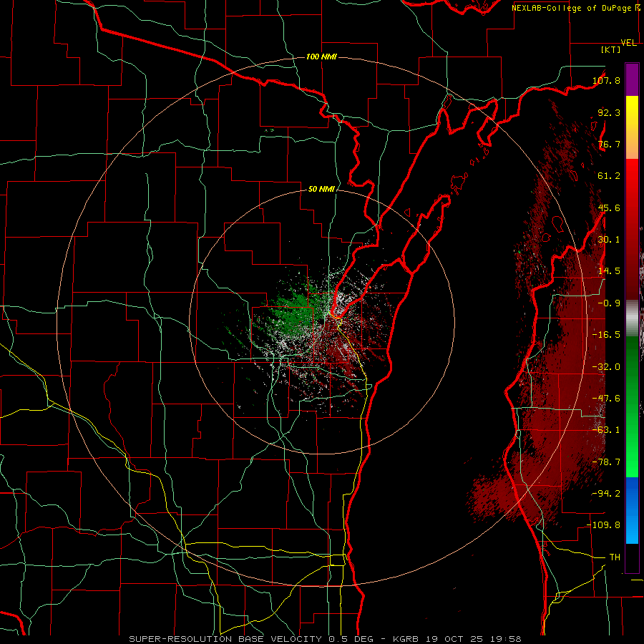Click the 30.1 velocity scale value
The height and width of the screenshot is (644, 644).
pyautogui.click(x=609, y=240)
